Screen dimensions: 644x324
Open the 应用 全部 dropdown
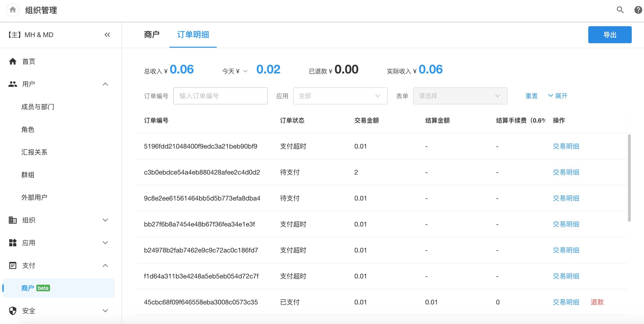tap(340, 96)
